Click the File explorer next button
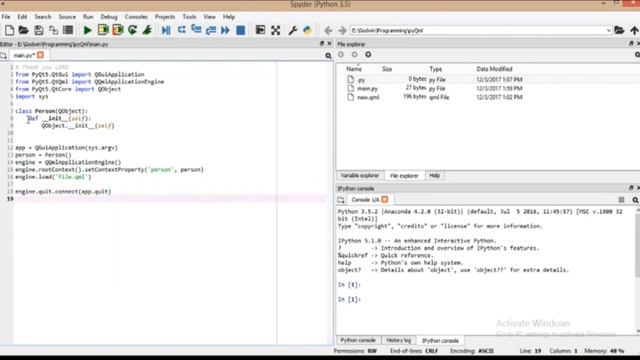This screenshot has height=360, width=640. click(354, 54)
